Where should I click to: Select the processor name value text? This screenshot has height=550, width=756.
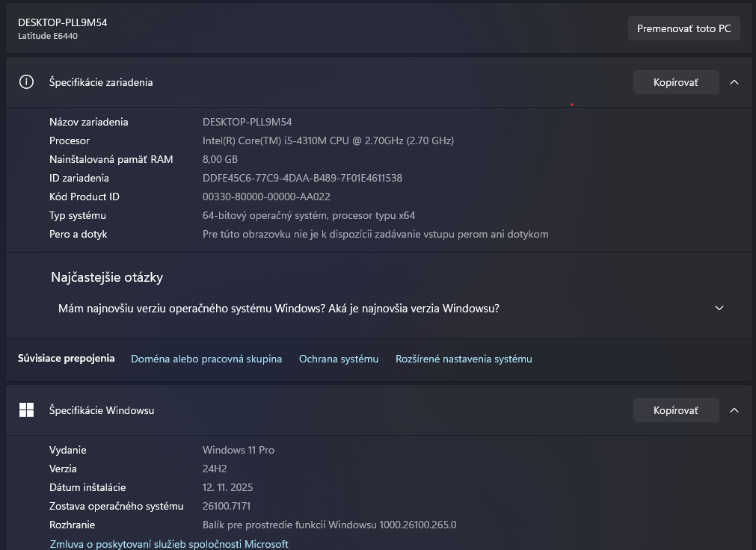click(x=328, y=140)
